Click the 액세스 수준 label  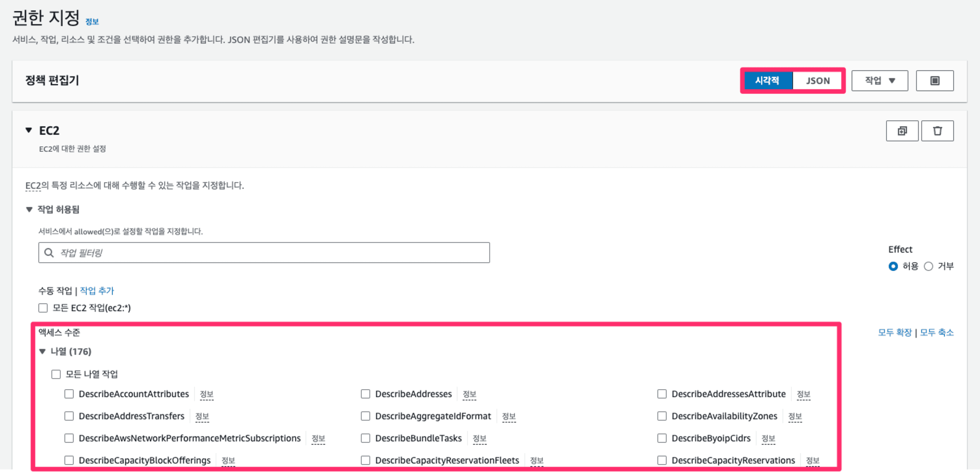click(x=59, y=332)
